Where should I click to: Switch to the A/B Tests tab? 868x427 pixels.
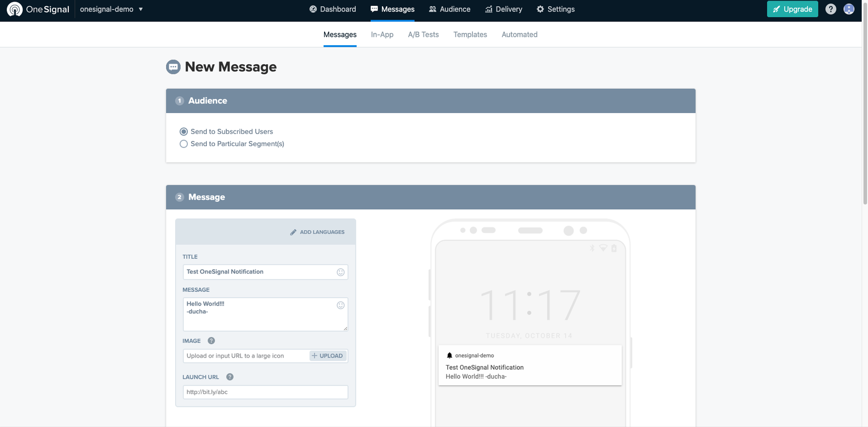coord(423,35)
